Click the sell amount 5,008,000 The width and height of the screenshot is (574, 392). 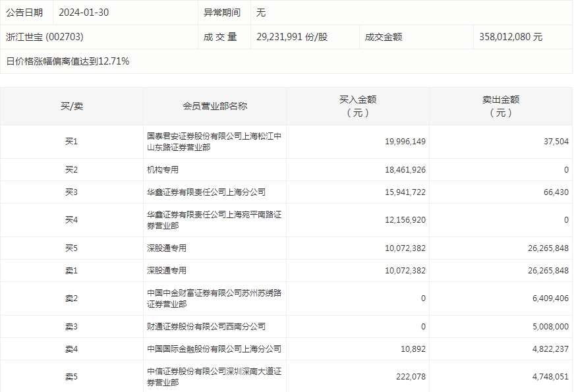pos(550,327)
